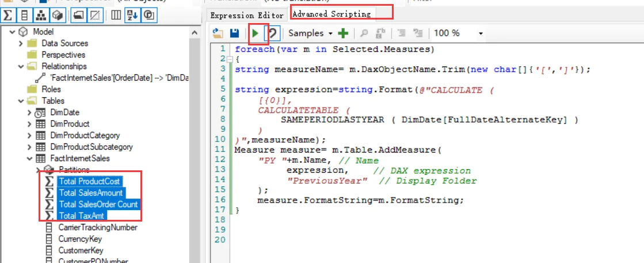Screen dimensions: 644x263
Task: Select the Model cube icon
Action: click(24, 32)
